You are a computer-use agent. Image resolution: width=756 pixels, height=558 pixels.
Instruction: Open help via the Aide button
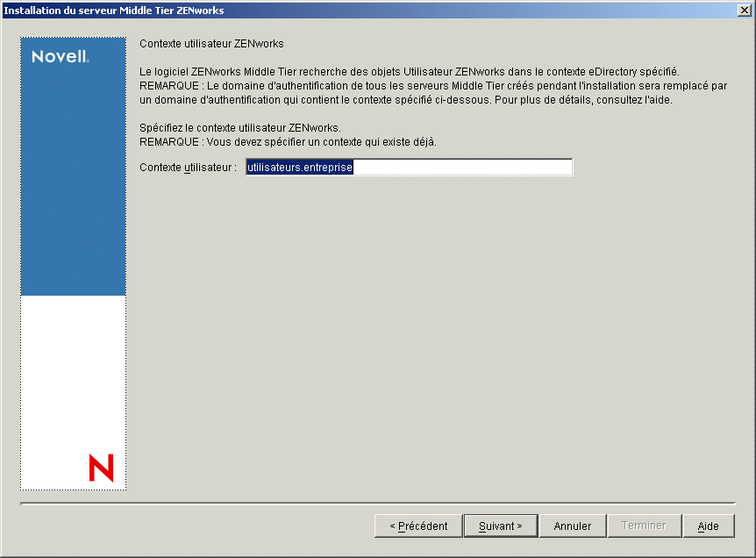tap(709, 526)
